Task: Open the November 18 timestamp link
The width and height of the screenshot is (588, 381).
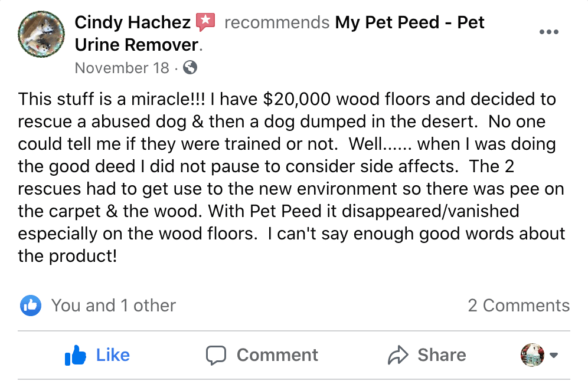Action: tap(122, 68)
